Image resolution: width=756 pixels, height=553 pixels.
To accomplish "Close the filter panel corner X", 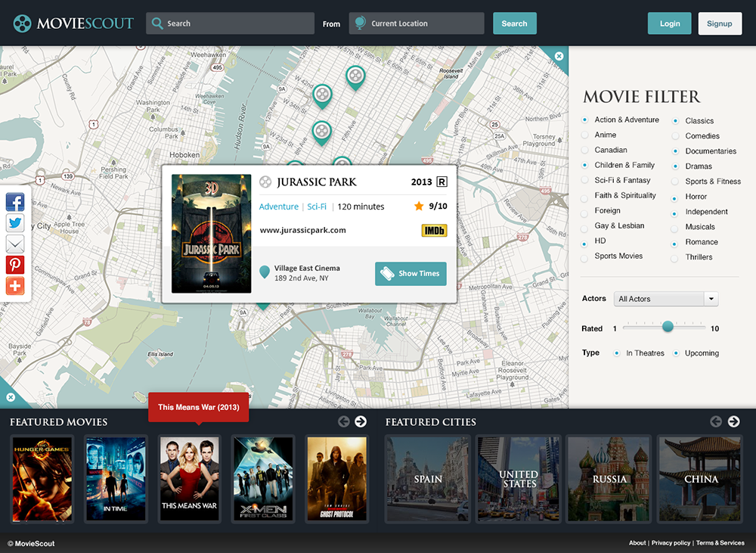I will (559, 56).
